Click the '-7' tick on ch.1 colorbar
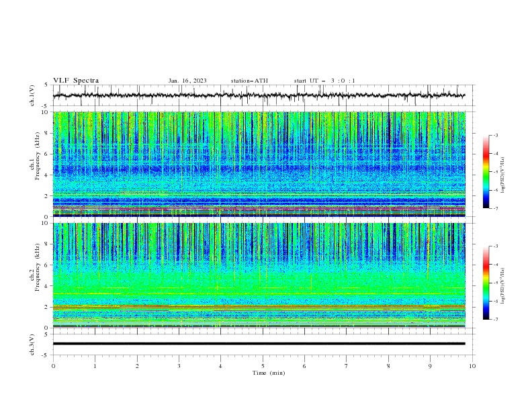 [x=495, y=208]
